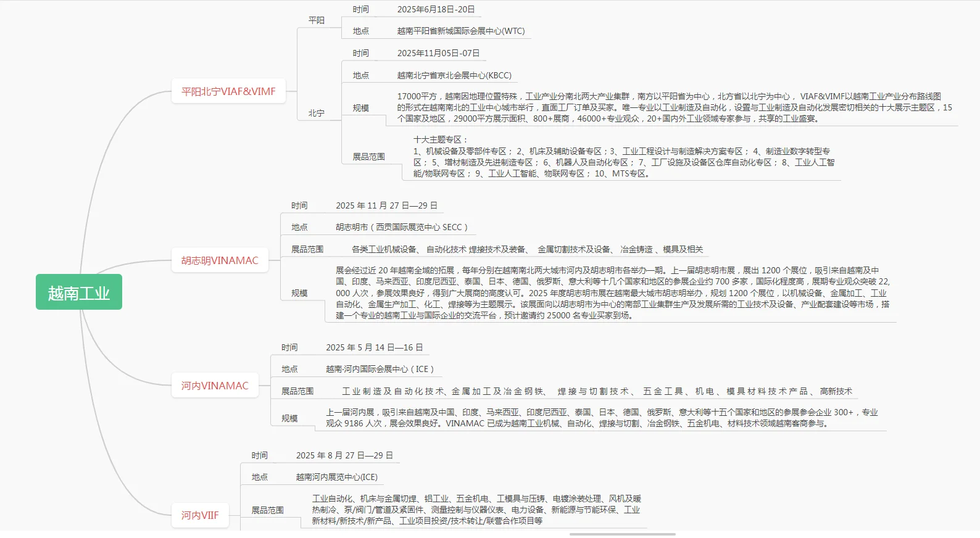Image resolution: width=980 pixels, height=538 pixels.
Task: Select the 河内VIIF branch node
Action: tap(200, 515)
